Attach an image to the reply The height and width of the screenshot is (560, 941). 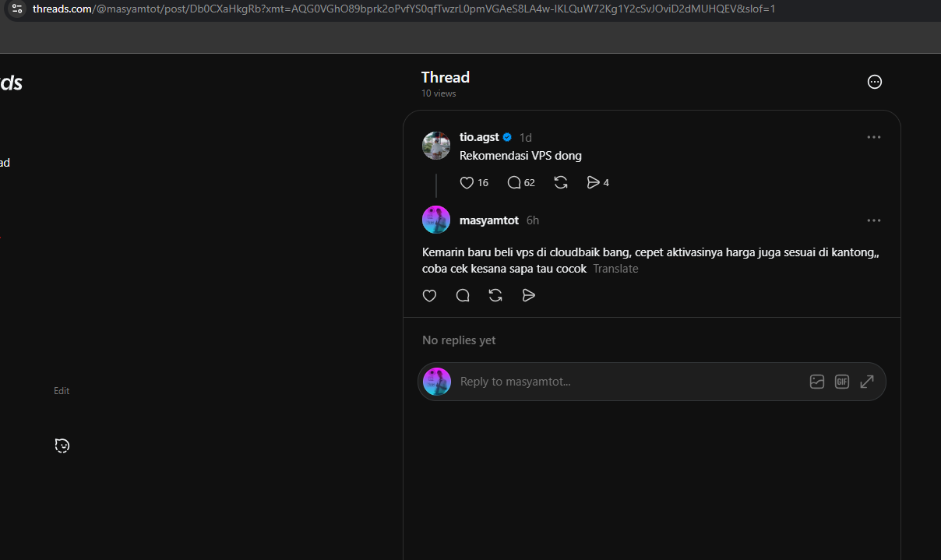[817, 382]
